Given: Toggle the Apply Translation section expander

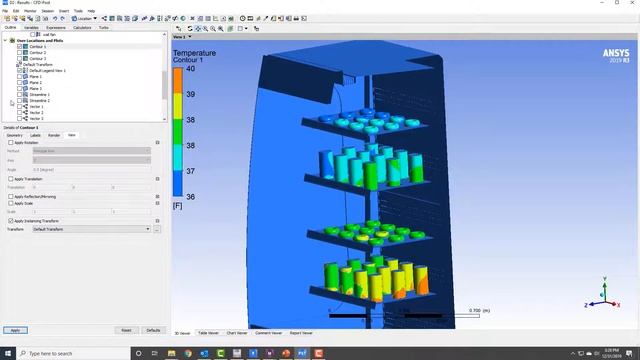Looking at the screenshot, I should 158,179.
